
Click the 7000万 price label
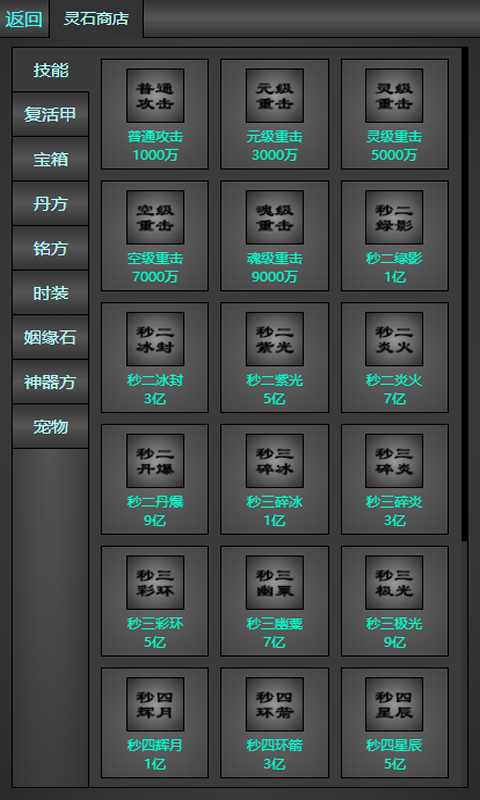point(155,277)
